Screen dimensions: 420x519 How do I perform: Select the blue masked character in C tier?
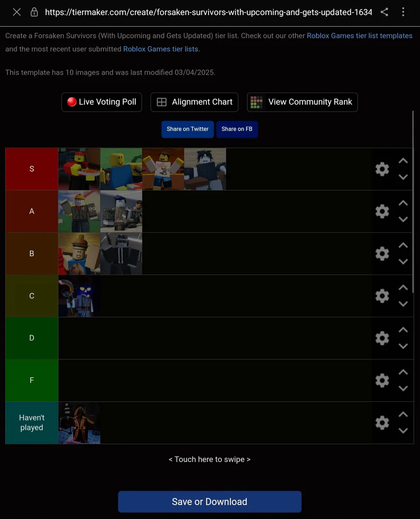tap(79, 296)
